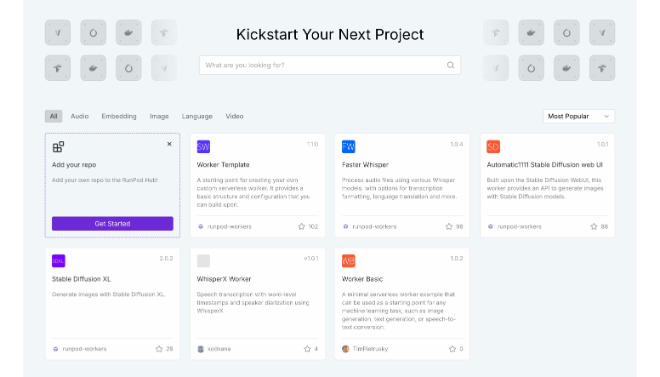
Task: Click the search magnifier icon
Action: [x=450, y=65]
